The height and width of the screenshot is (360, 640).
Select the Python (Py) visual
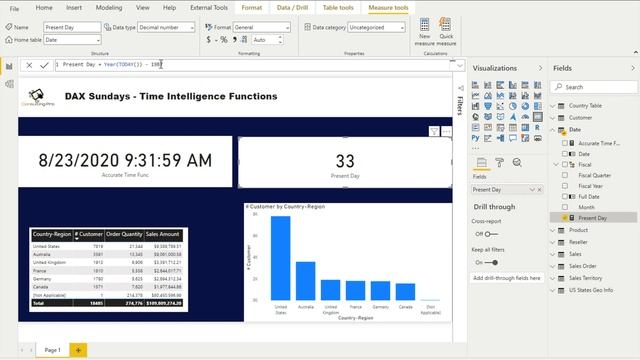pos(476,138)
